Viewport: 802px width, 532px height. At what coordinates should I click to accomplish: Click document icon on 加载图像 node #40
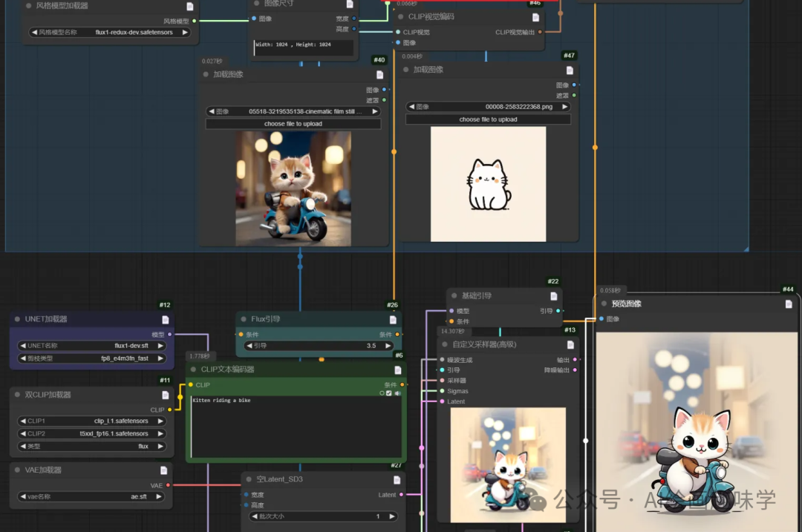tap(379, 75)
